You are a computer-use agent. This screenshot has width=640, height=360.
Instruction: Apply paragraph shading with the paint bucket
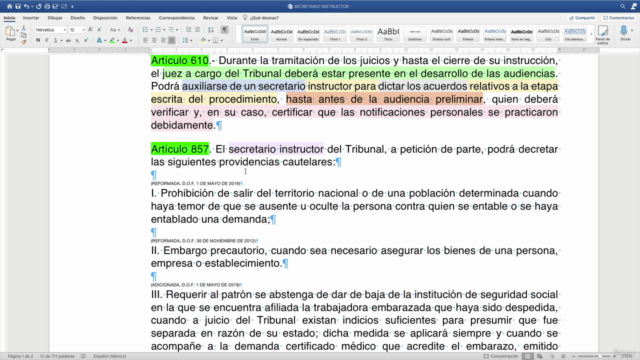203,40
